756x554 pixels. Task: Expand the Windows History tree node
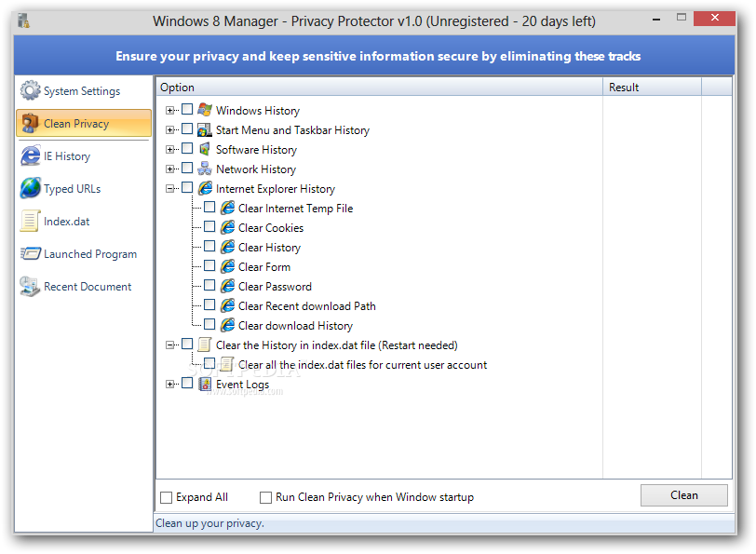[169, 111]
